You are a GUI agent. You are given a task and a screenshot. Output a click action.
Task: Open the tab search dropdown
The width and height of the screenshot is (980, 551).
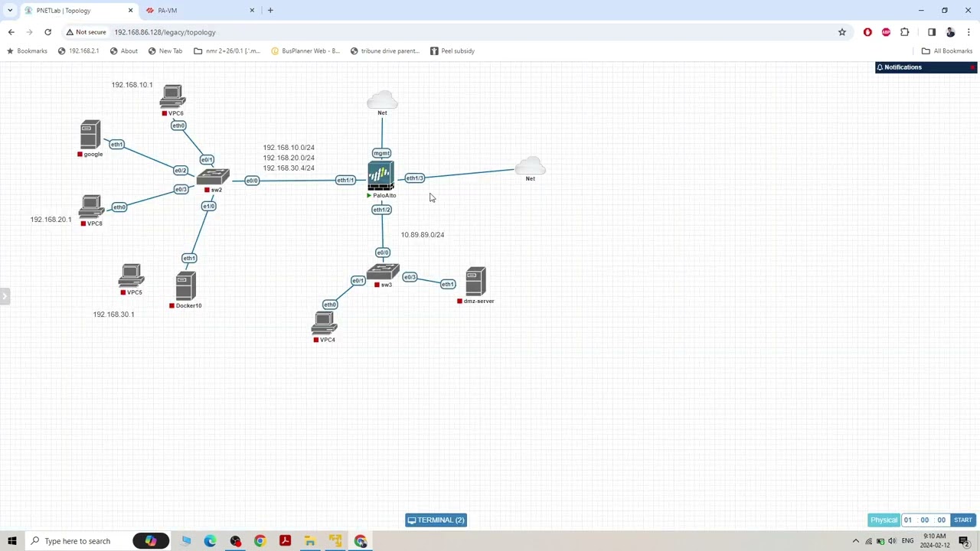point(9,11)
